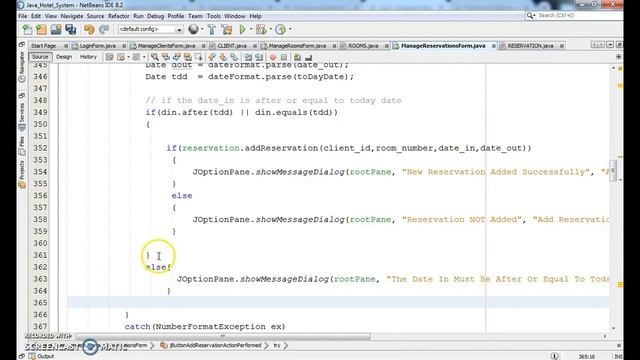
Task: Open the Help menu
Action: tap(256, 16)
